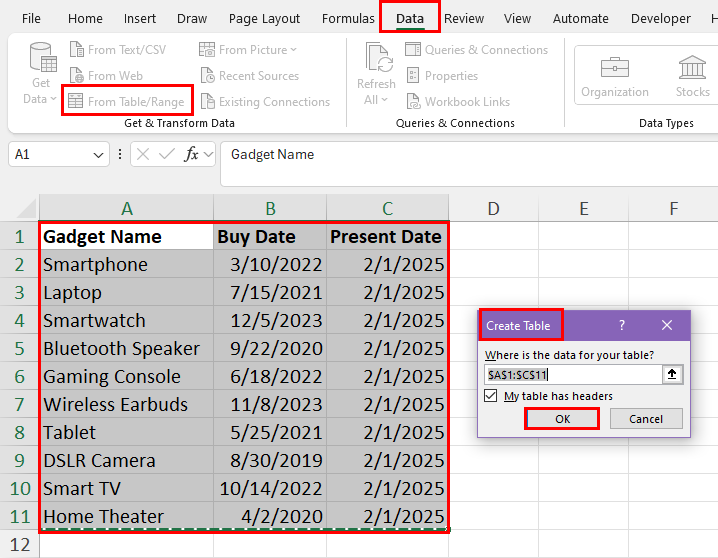The width and height of the screenshot is (718, 558).
Task: Expand the dropdown next to fx
Action: [209, 154]
